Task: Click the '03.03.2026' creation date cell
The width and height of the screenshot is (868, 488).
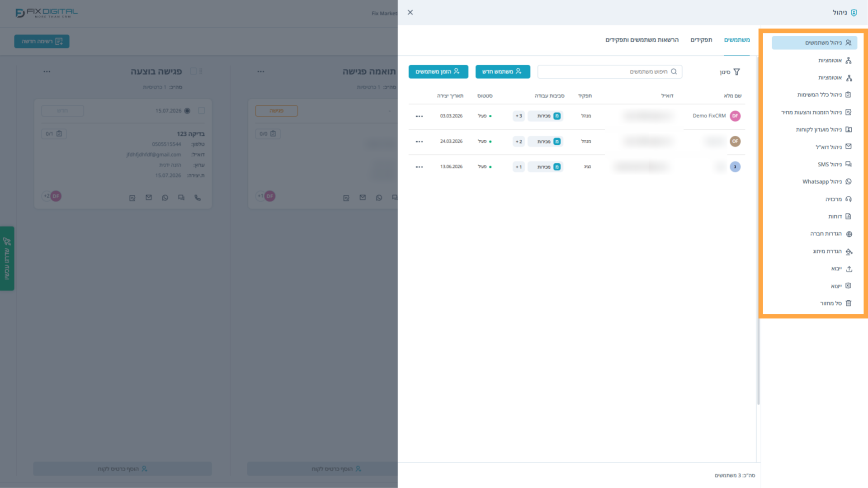Action: (451, 116)
